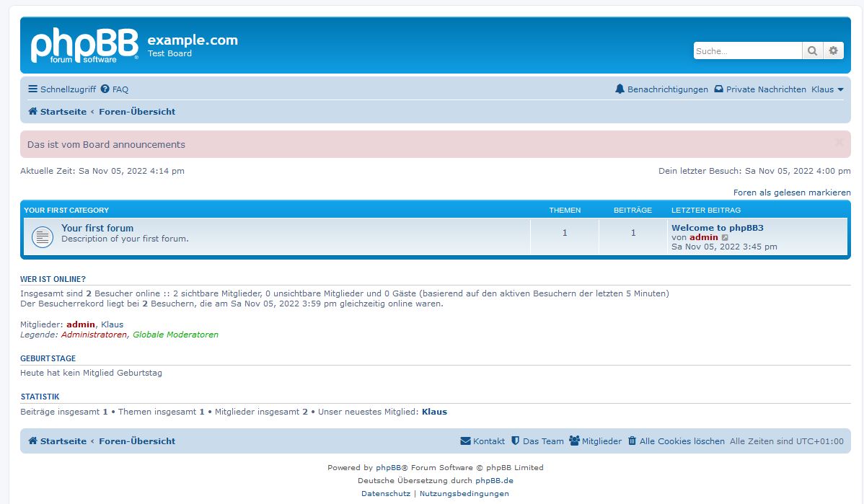Click the FAQ question mark icon

[105, 89]
